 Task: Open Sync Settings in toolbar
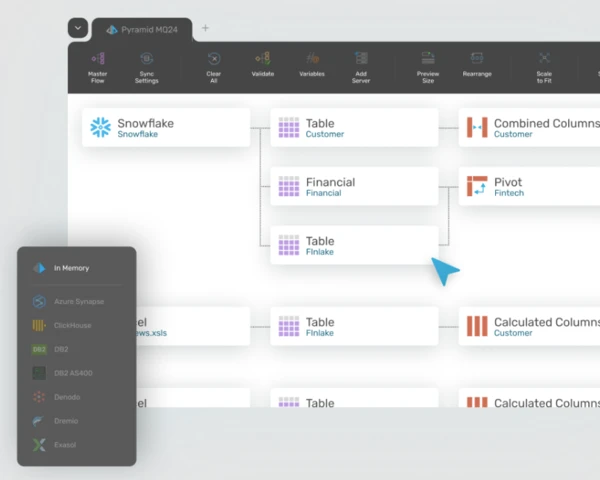[147, 67]
